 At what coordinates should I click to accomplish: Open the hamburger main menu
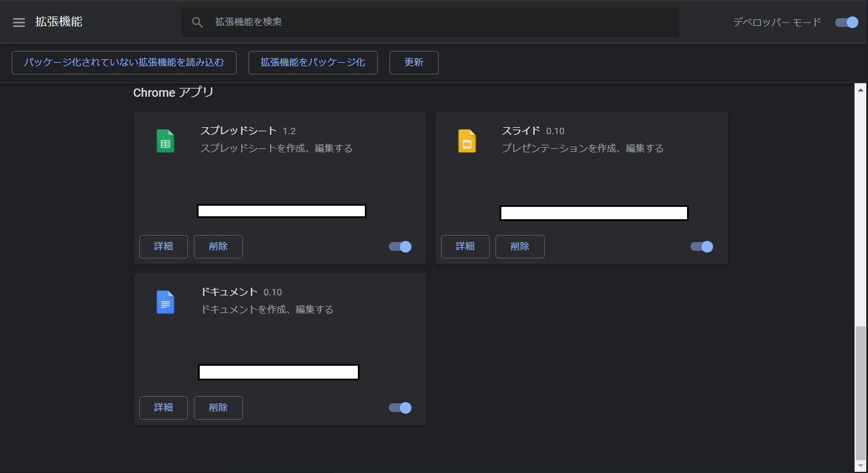click(x=19, y=22)
